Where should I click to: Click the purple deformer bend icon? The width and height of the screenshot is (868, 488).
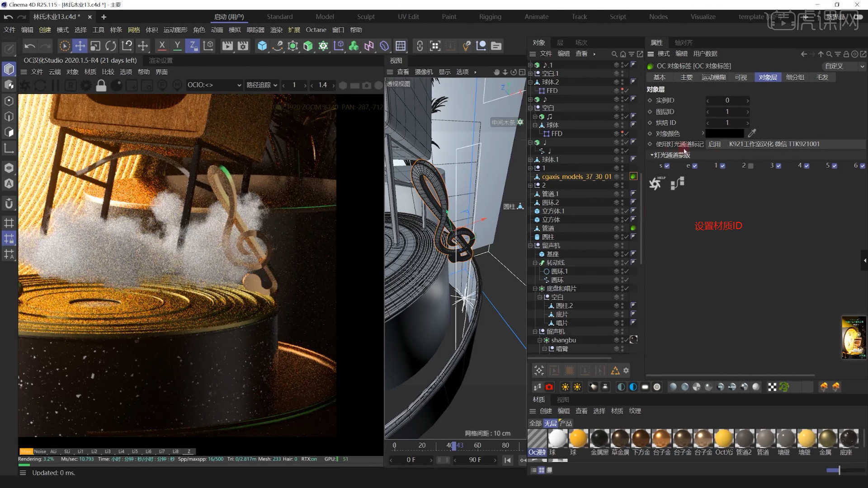click(x=384, y=46)
